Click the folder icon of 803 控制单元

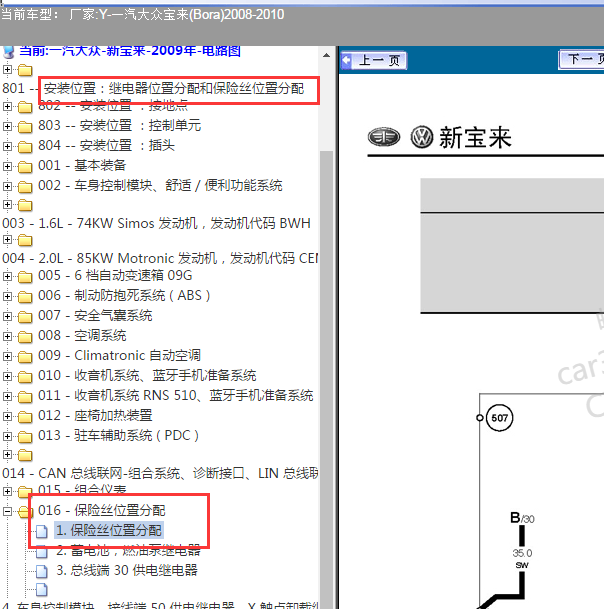25,127
